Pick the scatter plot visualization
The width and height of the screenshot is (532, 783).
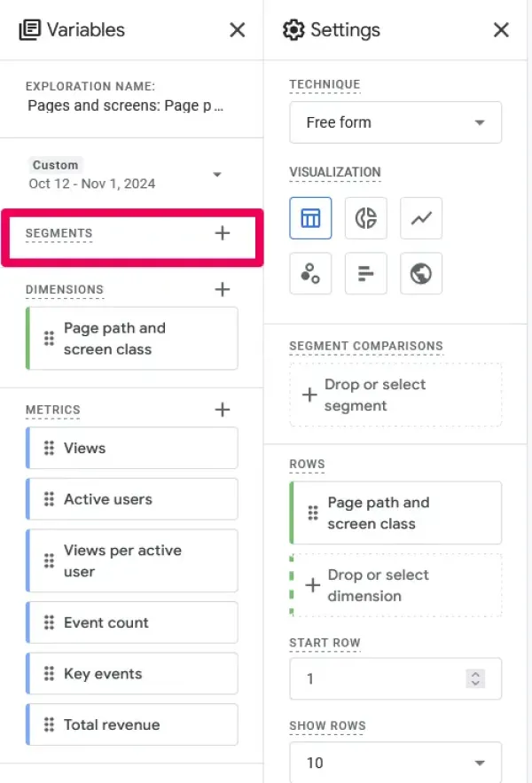(310, 274)
